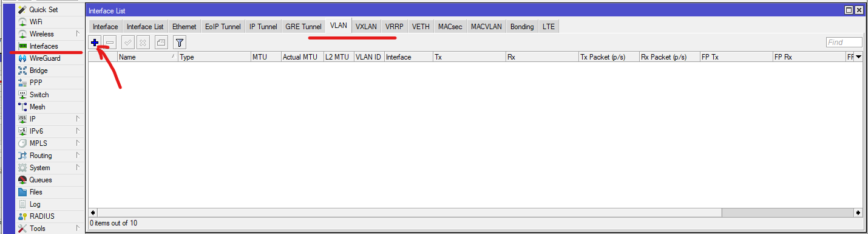Sort by the VLAN ID column header

(x=369, y=57)
